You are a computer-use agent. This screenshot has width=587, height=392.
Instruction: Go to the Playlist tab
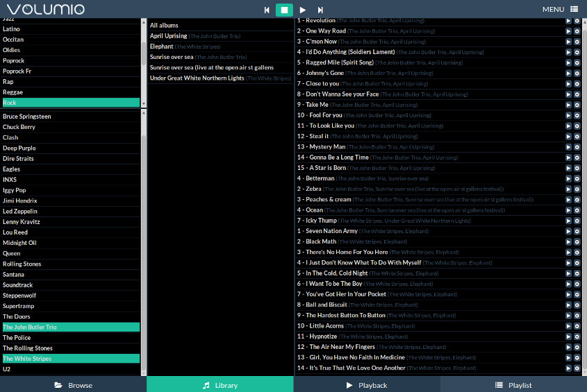(513, 385)
